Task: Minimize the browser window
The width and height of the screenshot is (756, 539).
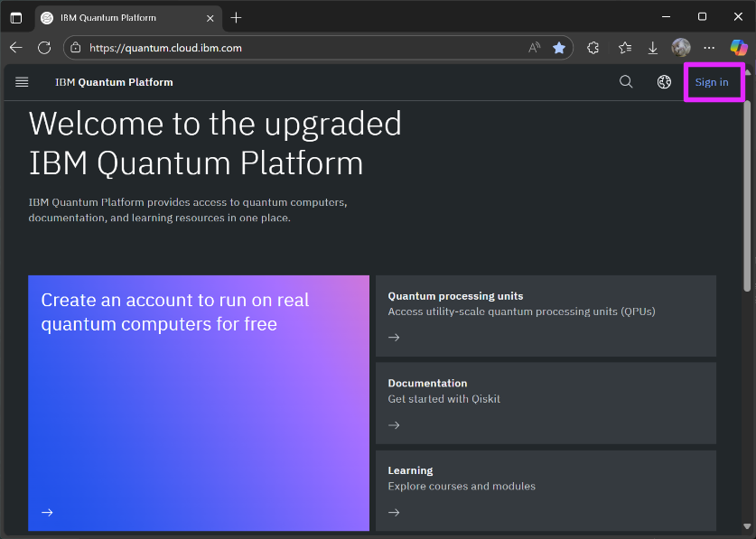Action: pyautogui.click(x=666, y=17)
